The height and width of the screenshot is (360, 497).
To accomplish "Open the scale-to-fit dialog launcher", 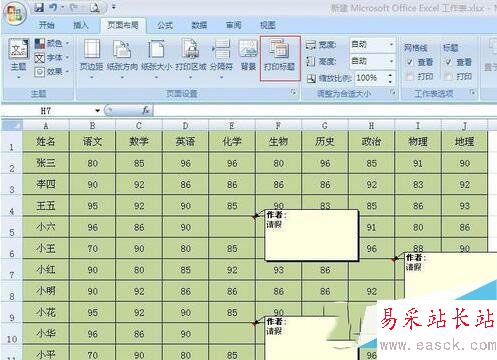I will (393, 92).
